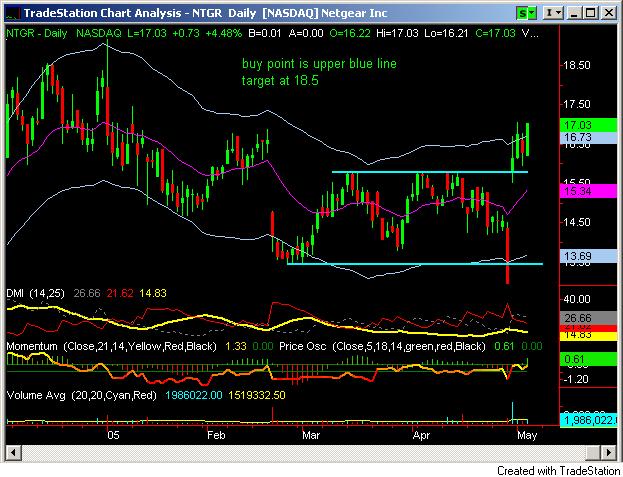Click the green S status icon in title bar

[527, 13]
